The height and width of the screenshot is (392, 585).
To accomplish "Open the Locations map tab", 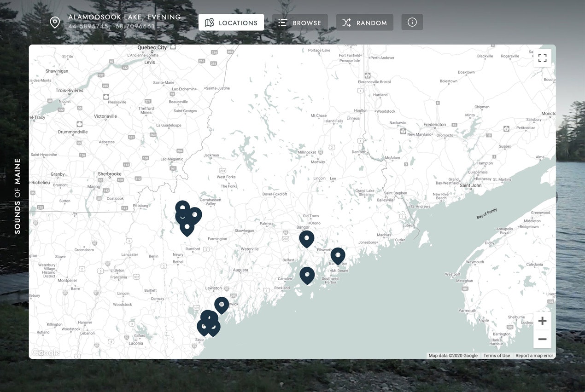I will (231, 23).
